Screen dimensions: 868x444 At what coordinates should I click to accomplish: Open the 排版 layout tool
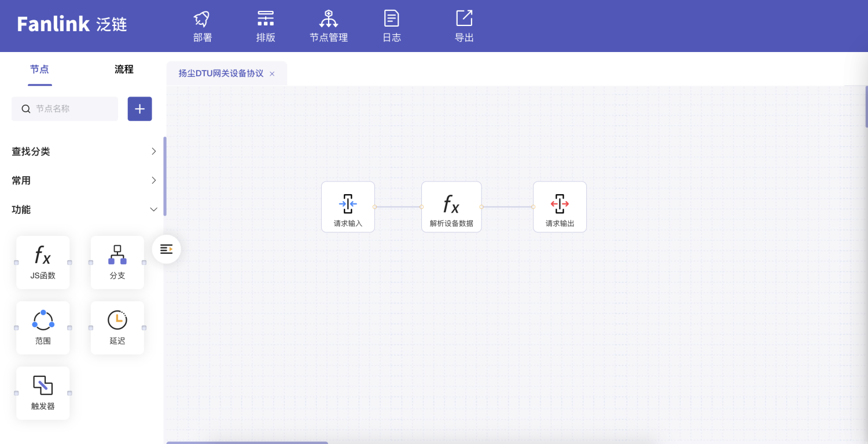tap(266, 20)
